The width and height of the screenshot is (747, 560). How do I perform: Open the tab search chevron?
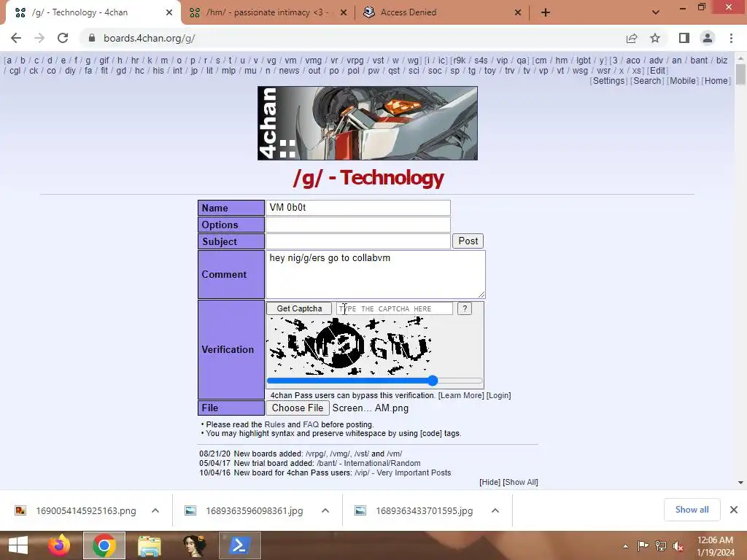click(656, 12)
